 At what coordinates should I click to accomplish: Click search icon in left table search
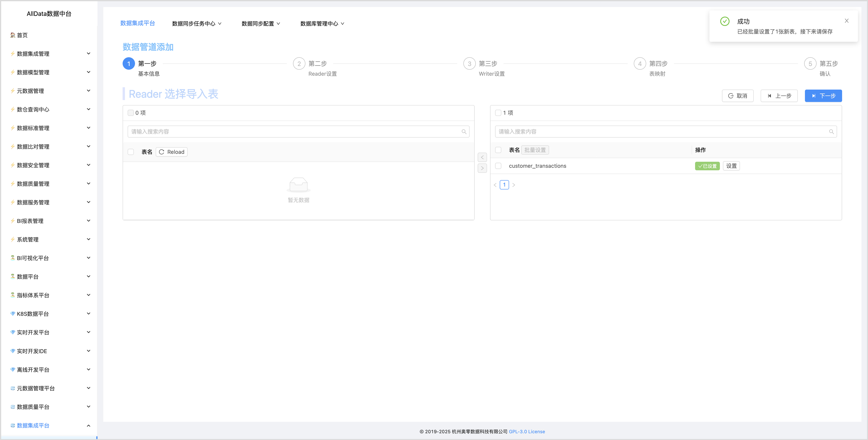point(464,132)
